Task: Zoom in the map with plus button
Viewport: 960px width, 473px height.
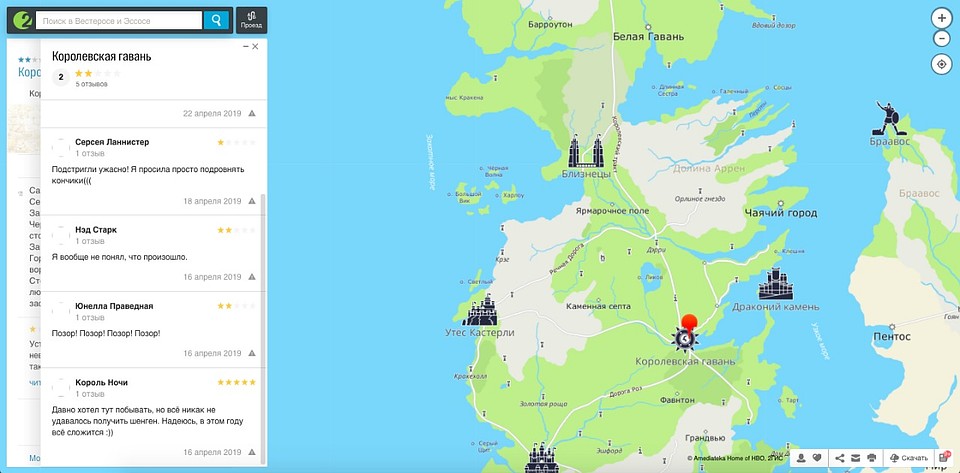Action: [x=941, y=18]
